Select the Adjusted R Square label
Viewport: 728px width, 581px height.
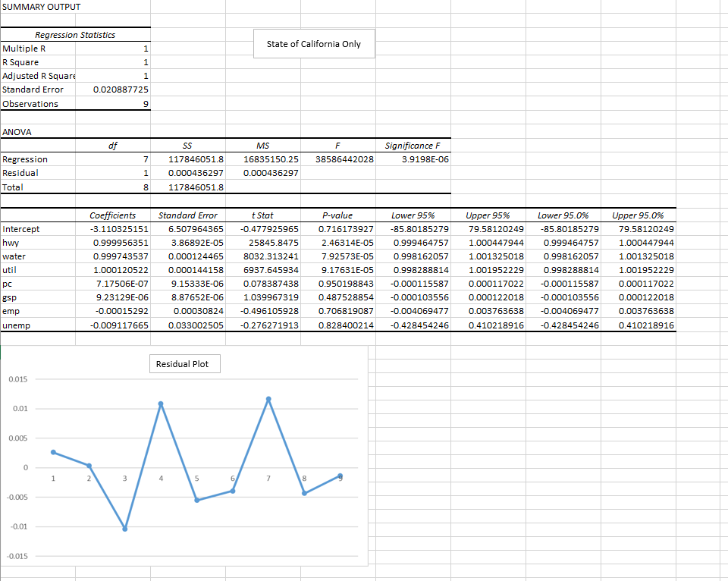(38, 76)
